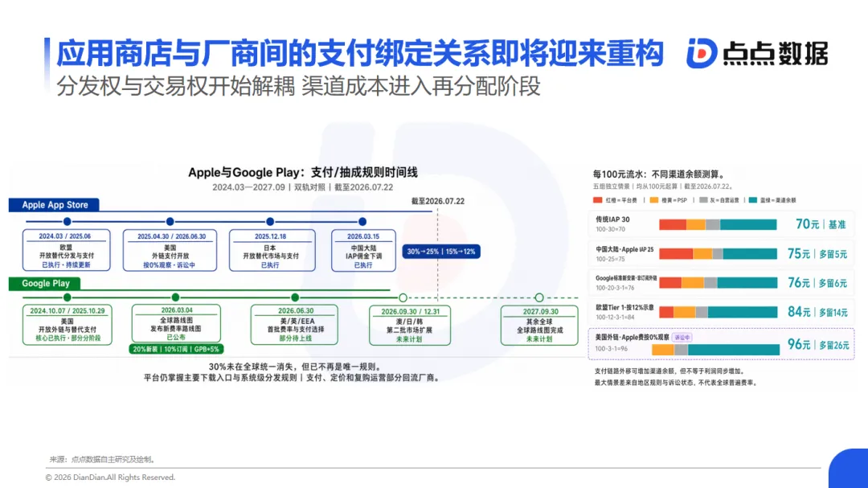Click the 点点数据 logo icon
Image resolution: width=868 pixels, height=488 pixels.
(x=702, y=53)
